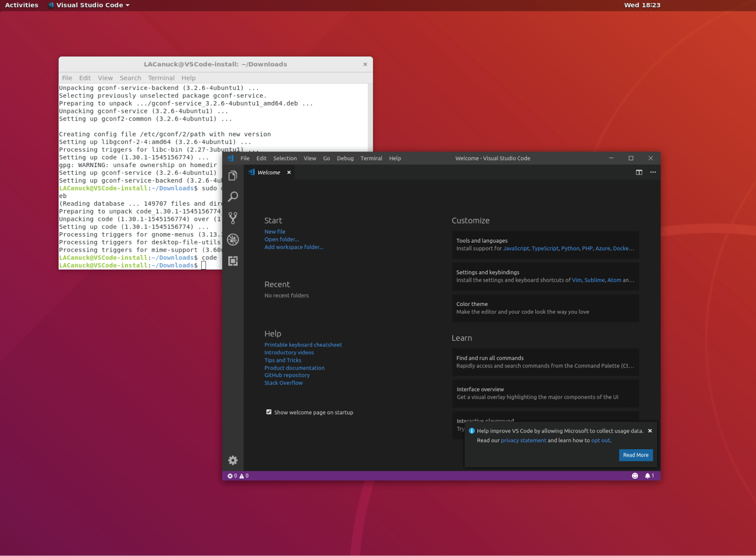Open VS Code Edit menu

(261, 158)
